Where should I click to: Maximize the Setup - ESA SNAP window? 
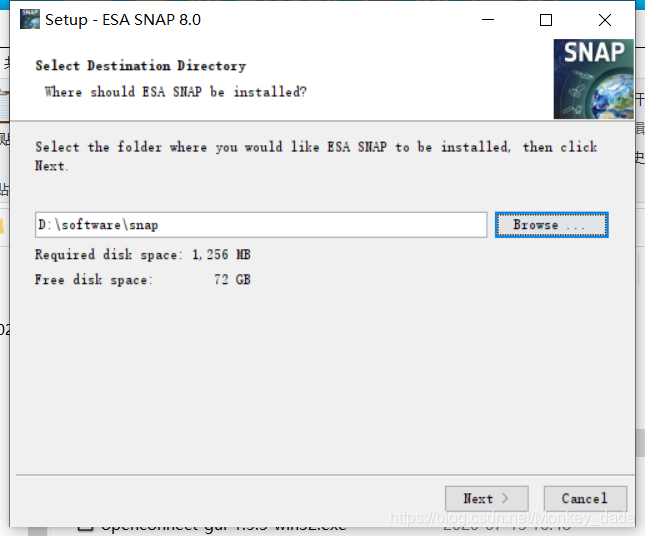[546, 20]
